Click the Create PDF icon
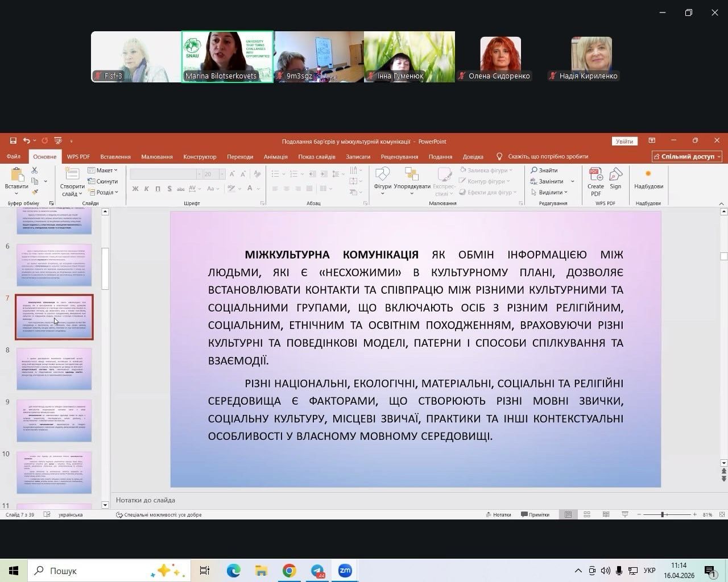Image resolution: width=728 pixels, height=582 pixels. (x=595, y=175)
